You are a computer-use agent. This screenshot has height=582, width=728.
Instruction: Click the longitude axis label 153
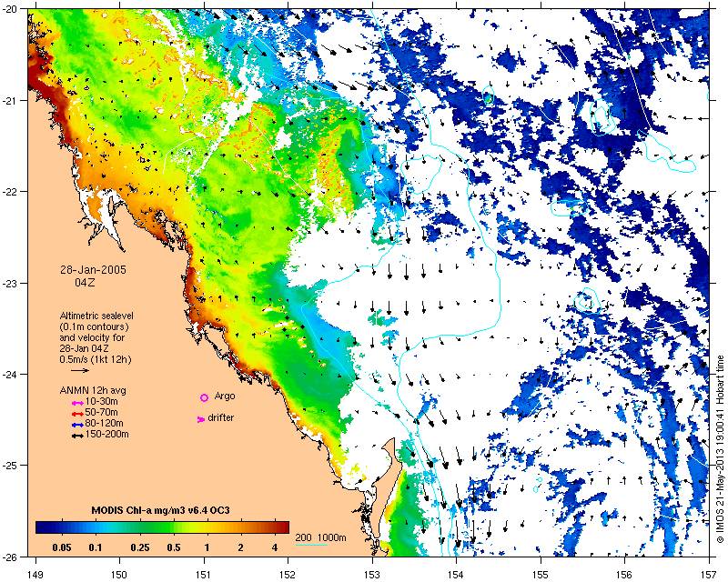pyautogui.click(x=372, y=575)
